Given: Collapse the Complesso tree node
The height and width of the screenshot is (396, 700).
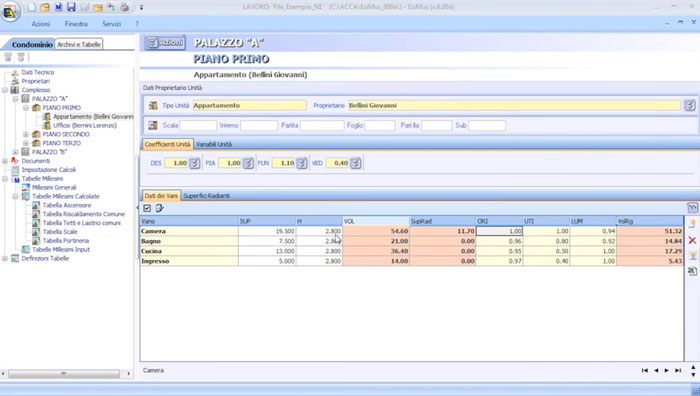Looking at the screenshot, I should (5, 90).
